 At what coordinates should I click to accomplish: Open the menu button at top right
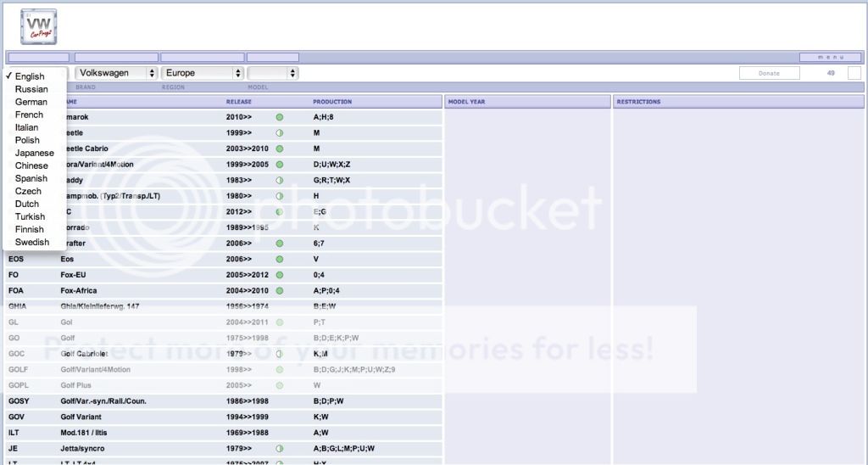(830, 57)
